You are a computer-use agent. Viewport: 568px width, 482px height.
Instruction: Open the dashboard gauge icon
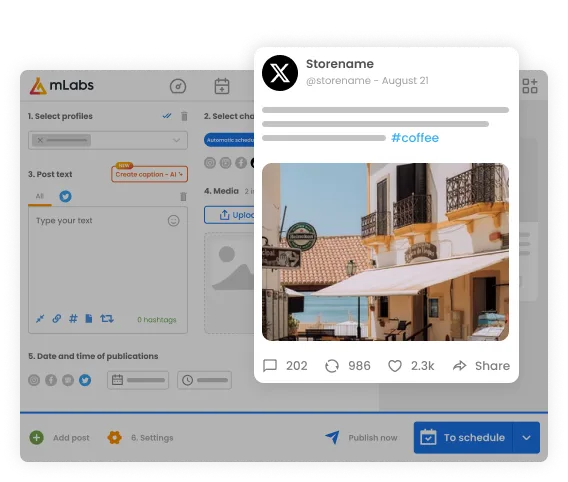click(178, 86)
